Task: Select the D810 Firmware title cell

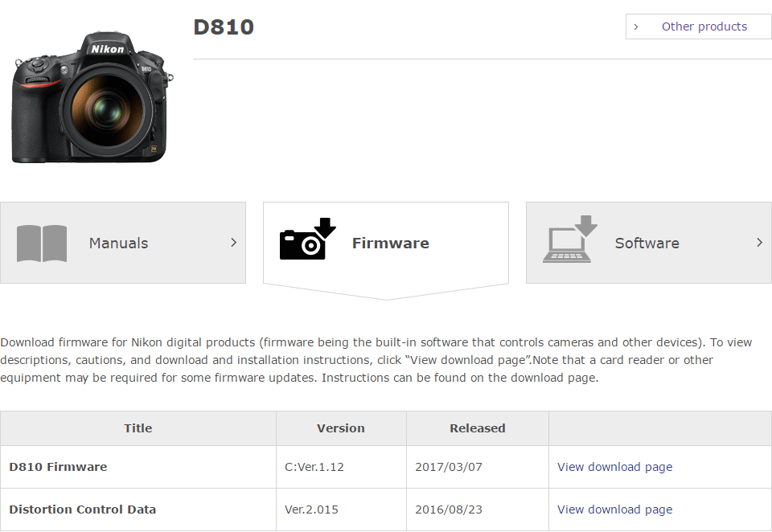Action: click(x=138, y=467)
